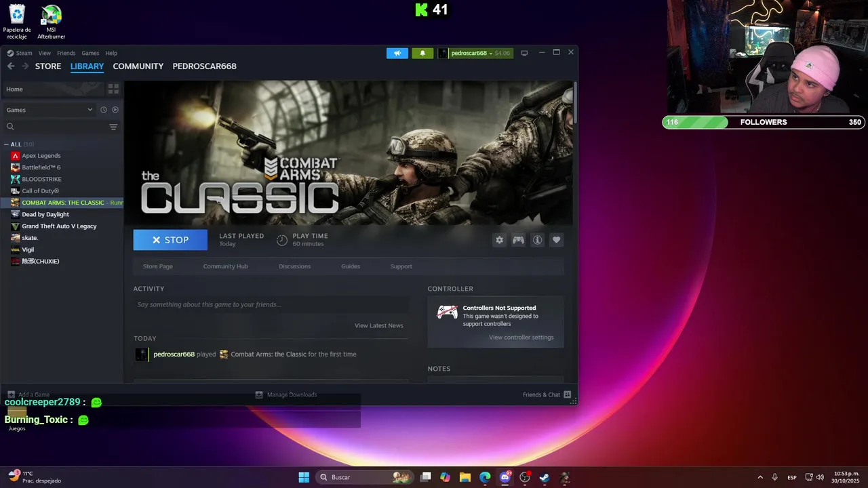The image size is (868, 488).
Task: Click Combat Arms: the Classic activity link
Action: coord(269,354)
